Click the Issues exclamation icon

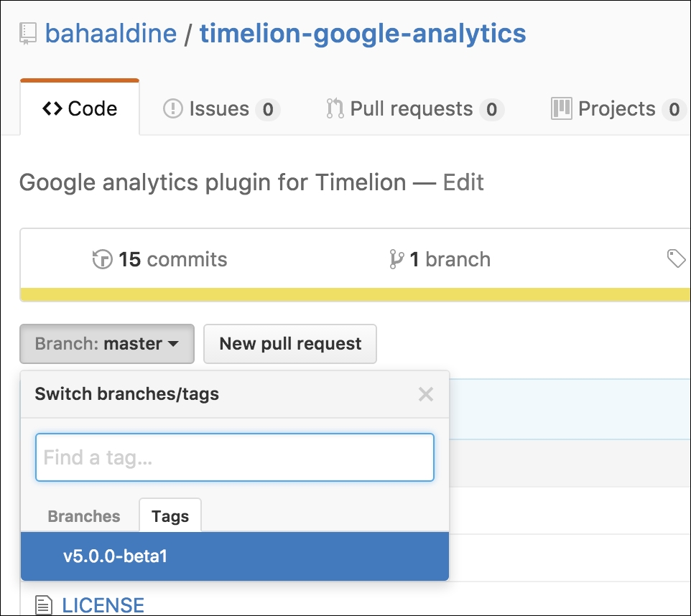click(172, 108)
